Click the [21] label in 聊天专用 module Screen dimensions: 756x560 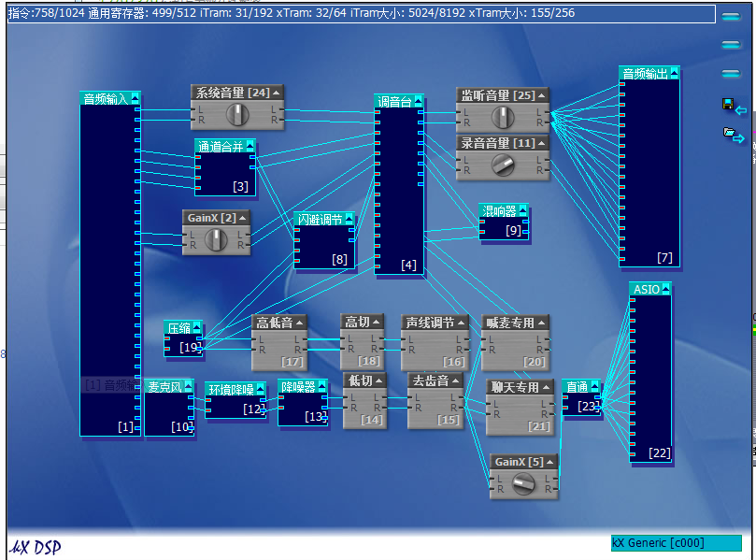click(x=538, y=426)
